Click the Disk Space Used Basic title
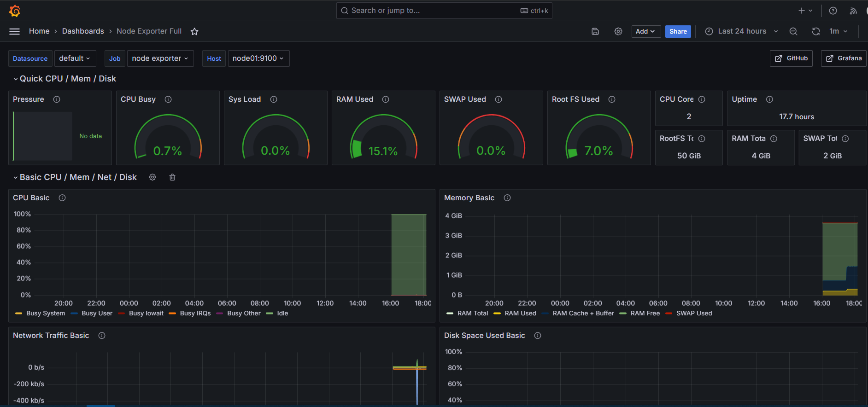 click(484, 336)
